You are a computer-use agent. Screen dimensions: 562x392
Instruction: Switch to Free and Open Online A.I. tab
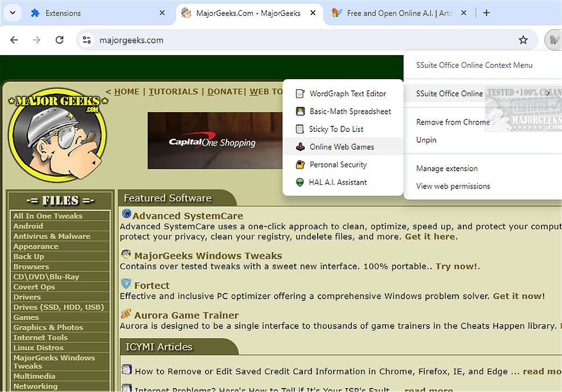[x=400, y=13]
